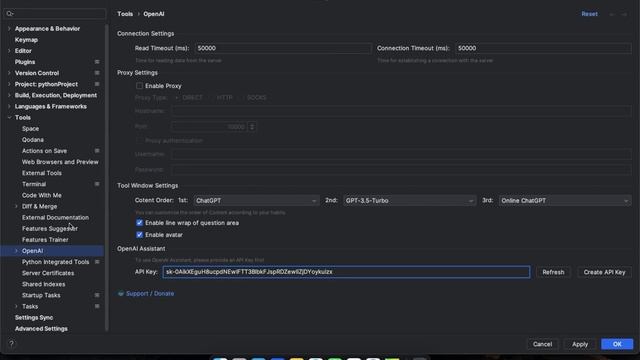Edit the Connection Timeout field
This screenshot has height=360, width=640.
tap(543, 48)
